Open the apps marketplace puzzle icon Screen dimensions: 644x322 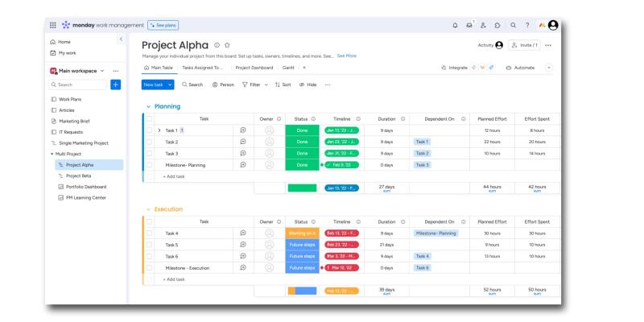[x=497, y=26]
